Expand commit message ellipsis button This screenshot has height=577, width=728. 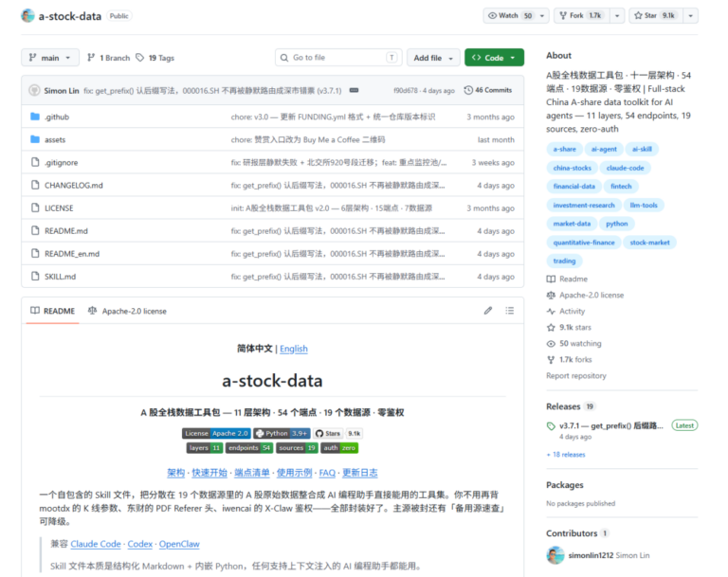[354, 90]
